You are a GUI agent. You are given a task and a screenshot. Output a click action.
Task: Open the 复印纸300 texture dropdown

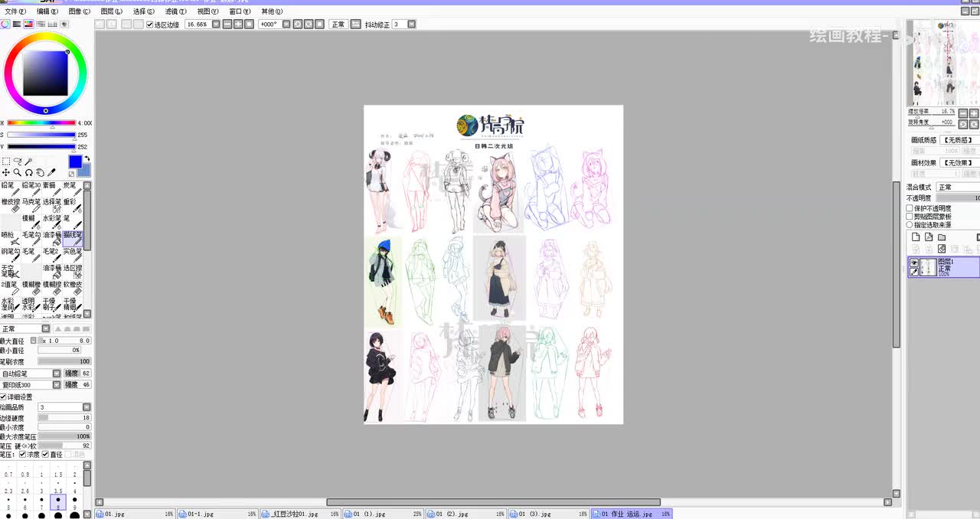pyautogui.click(x=56, y=384)
